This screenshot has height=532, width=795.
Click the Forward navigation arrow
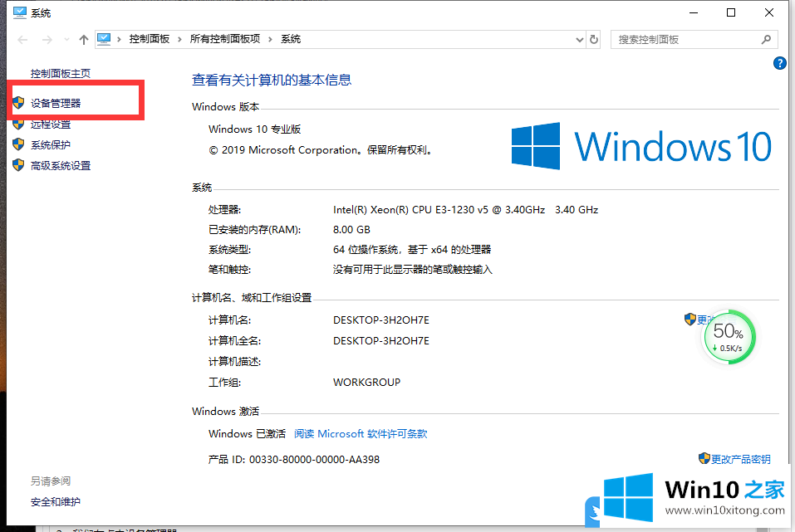click(x=47, y=40)
